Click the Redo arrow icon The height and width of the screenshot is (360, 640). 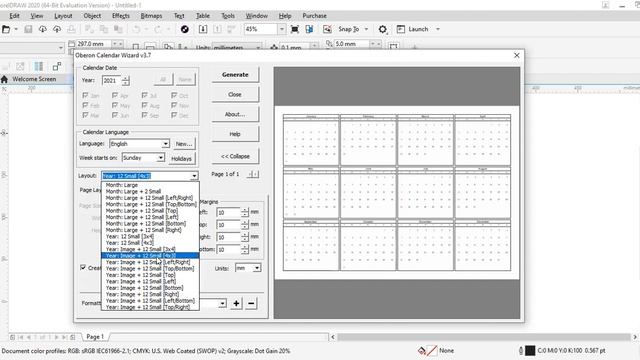pyautogui.click(x=158, y=29)
